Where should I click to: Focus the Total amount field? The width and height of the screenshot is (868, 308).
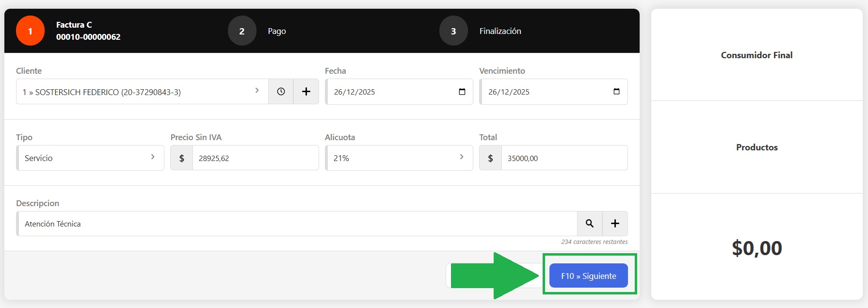pos(564,158)
